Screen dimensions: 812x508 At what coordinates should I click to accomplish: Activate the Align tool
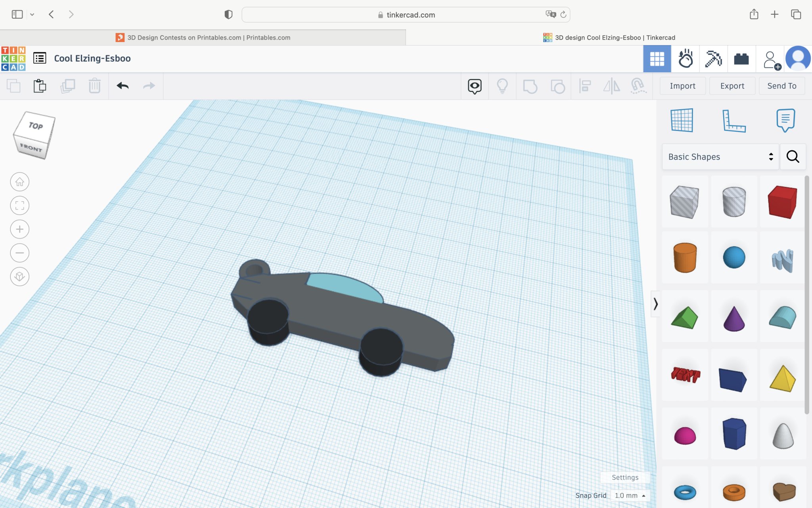tap(585, 86)
